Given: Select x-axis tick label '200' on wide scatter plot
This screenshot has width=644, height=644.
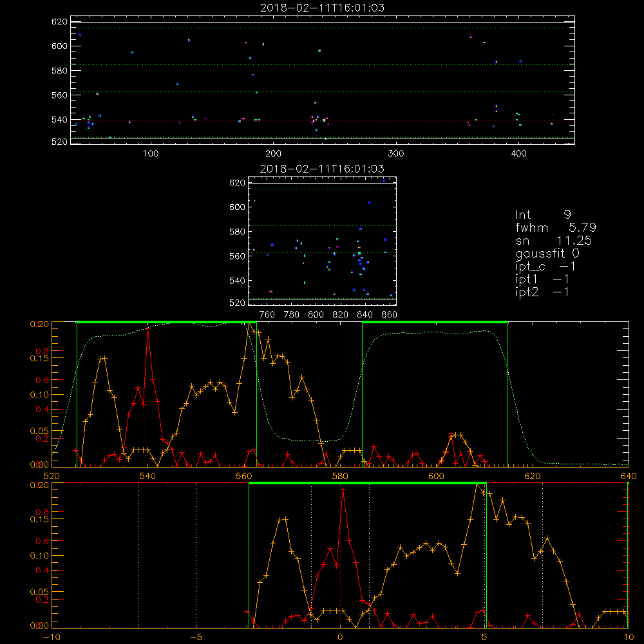Looking at the screenshot, I should pos(273,154).
